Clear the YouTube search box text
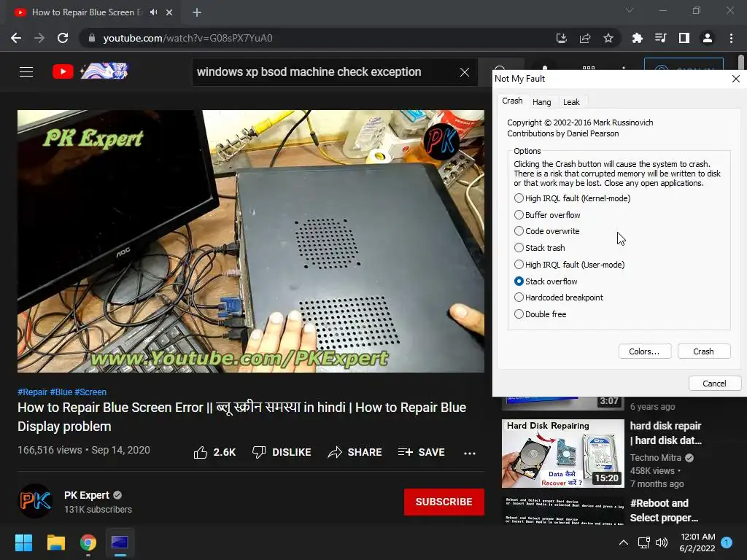 coord(465,72)
